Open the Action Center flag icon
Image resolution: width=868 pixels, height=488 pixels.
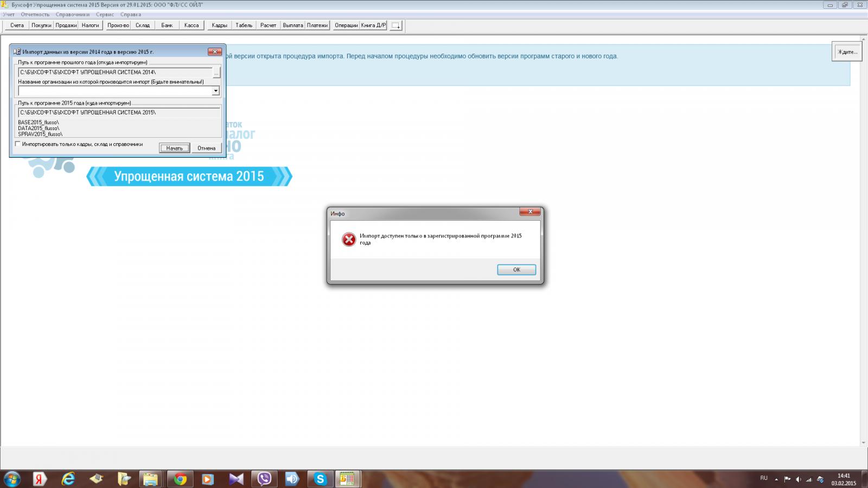787,479
